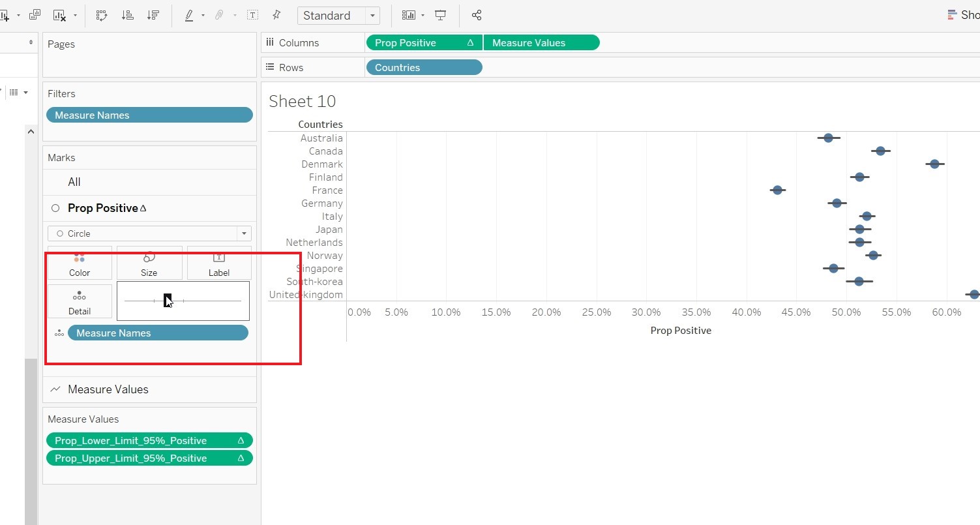Open the Show/hide cards icon
The image size is (980, 525).
click(409, 15)
